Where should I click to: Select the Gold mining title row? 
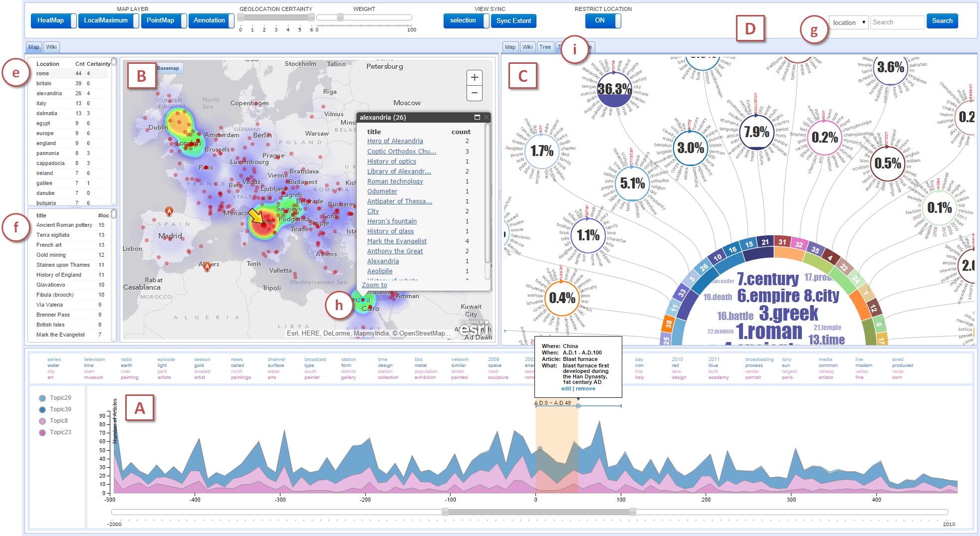click(x=71, y=255)
